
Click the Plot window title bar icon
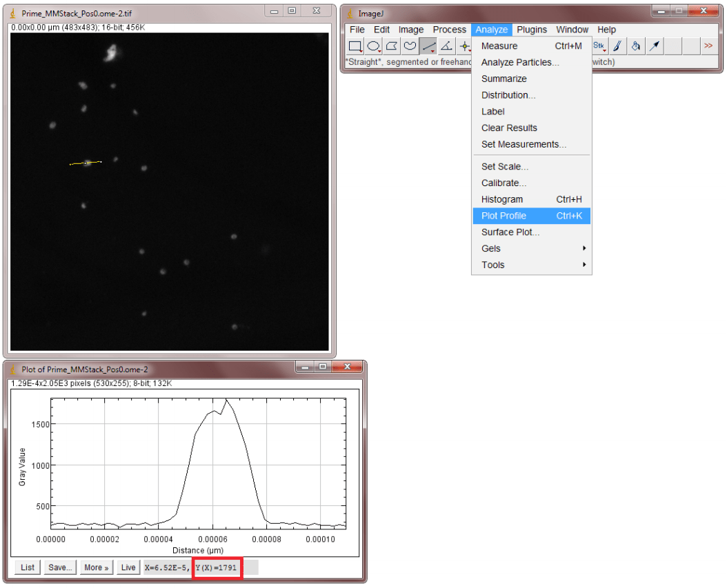point(12,369)
